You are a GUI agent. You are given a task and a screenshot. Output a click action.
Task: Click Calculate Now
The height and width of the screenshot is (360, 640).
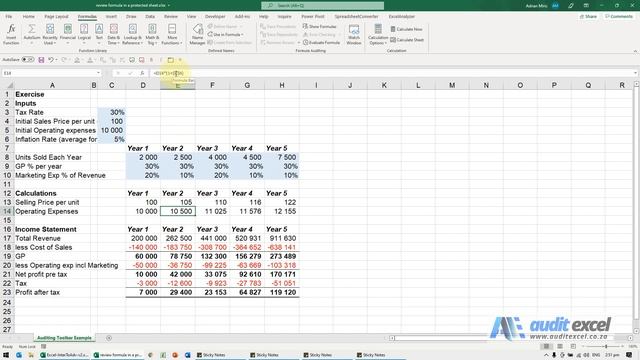click(406, 29)
